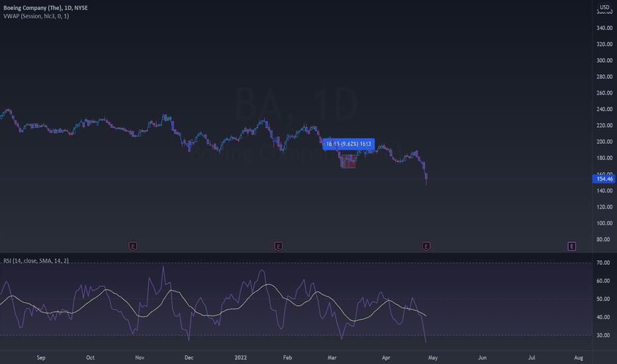Click the 320.00 price axis label
The height and width of the screenshot is (364, 617).
(604, 44)
